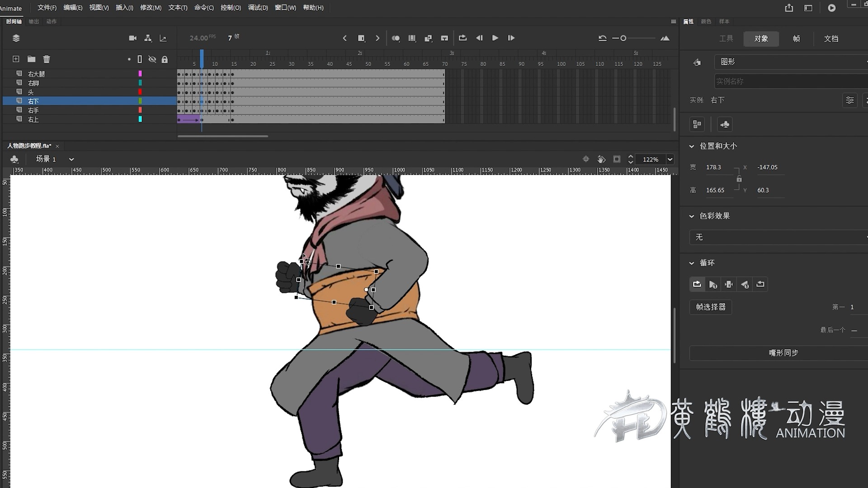The image size is (868, 488).
Task: Toggle loop playback in the timeline
Action: [462, 38]
